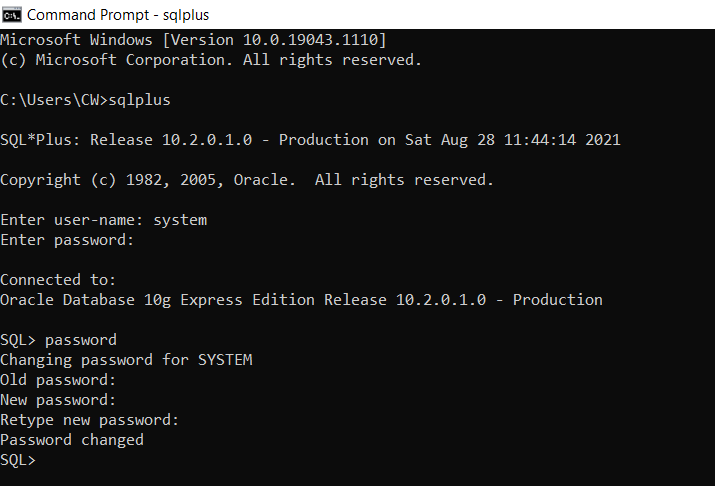Click the 'Connected to:' line
This screenshot has width=715, height=486.
58,280
